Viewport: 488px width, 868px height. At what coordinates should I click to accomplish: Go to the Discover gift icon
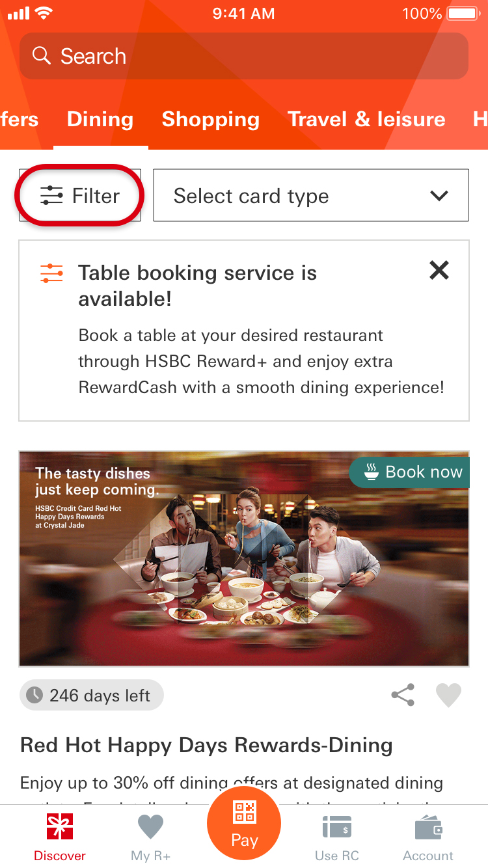click(x=60, y=828)
